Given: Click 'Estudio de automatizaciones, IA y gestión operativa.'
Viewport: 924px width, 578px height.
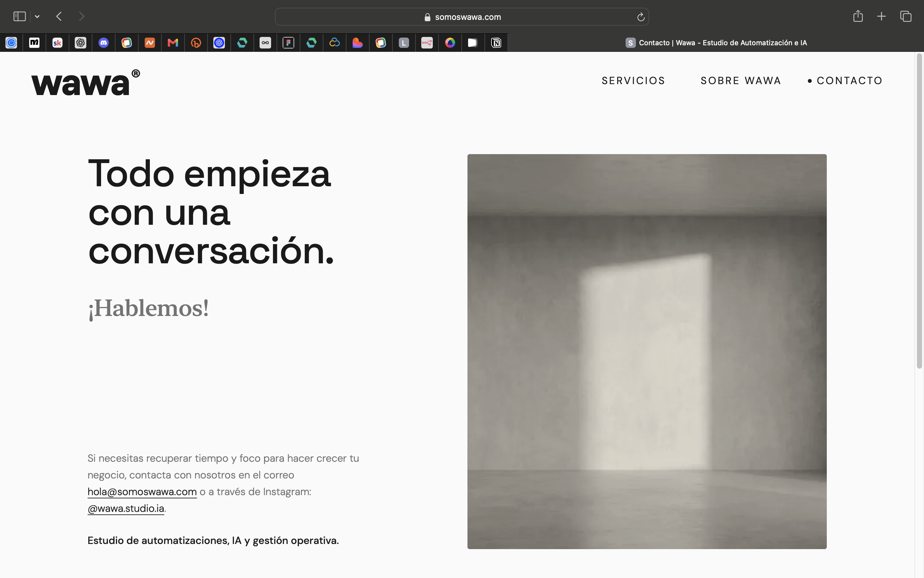Looking at the screenshot, I should (213, 540).
